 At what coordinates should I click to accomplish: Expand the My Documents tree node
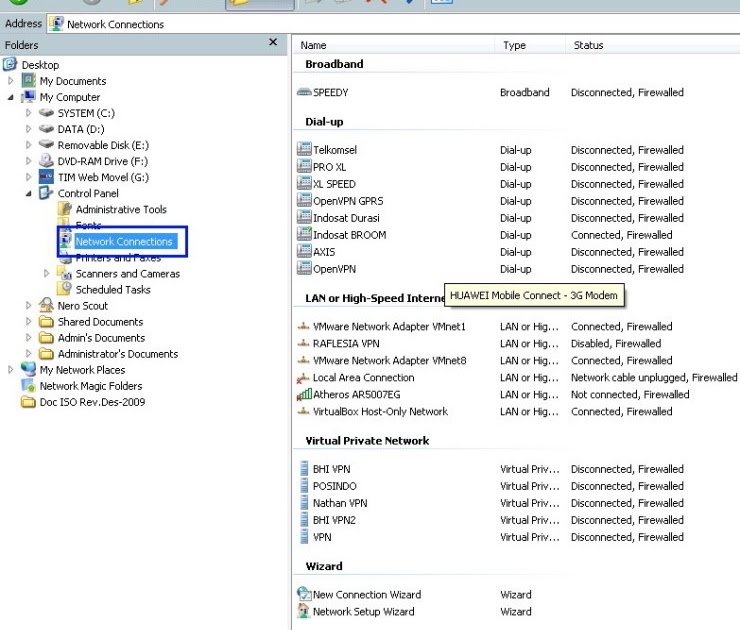(x=11, y=81)
